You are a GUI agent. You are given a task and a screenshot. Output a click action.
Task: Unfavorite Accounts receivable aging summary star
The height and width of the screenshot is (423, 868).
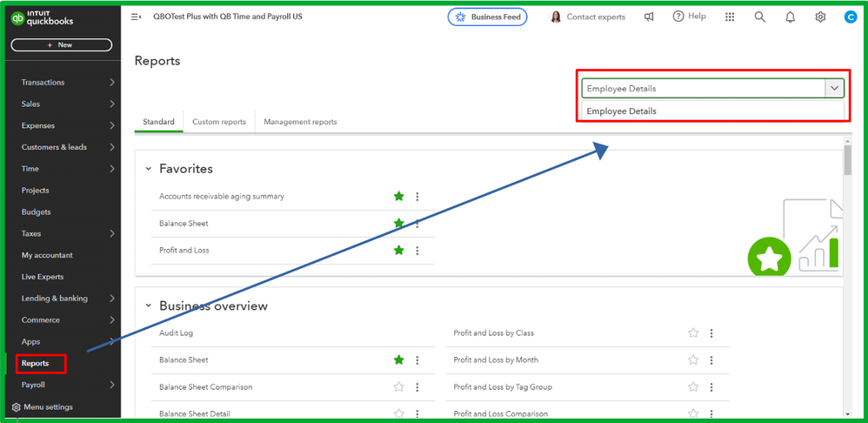tap(398, 196)
